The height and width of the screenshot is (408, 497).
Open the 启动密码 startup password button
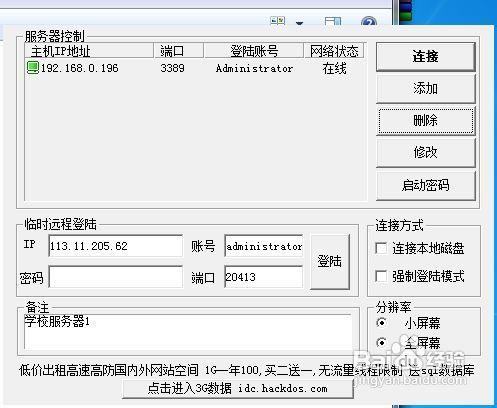pos(425,185)
